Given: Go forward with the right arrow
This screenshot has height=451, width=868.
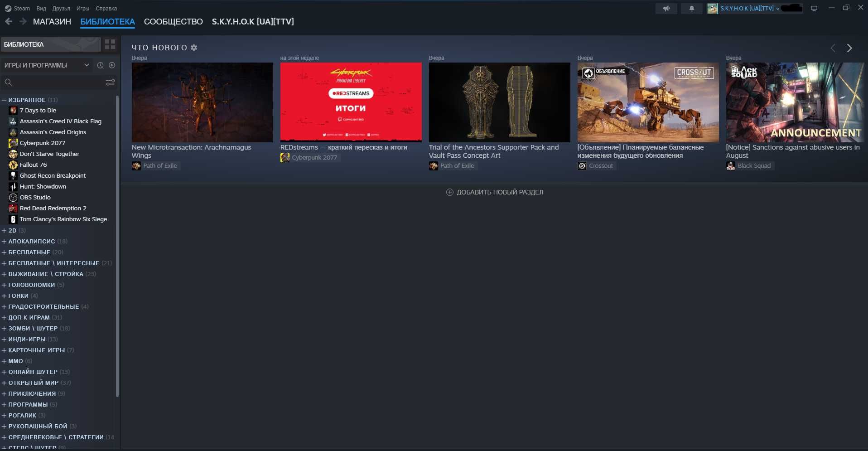Looking at the screenshot, I should pos(23,21).
